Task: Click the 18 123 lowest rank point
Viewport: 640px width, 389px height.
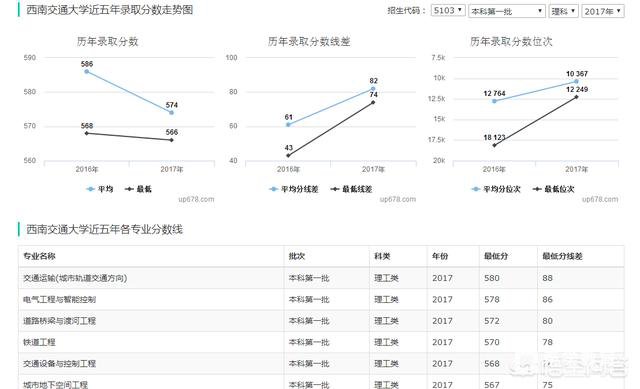Action: click(494, 145)
